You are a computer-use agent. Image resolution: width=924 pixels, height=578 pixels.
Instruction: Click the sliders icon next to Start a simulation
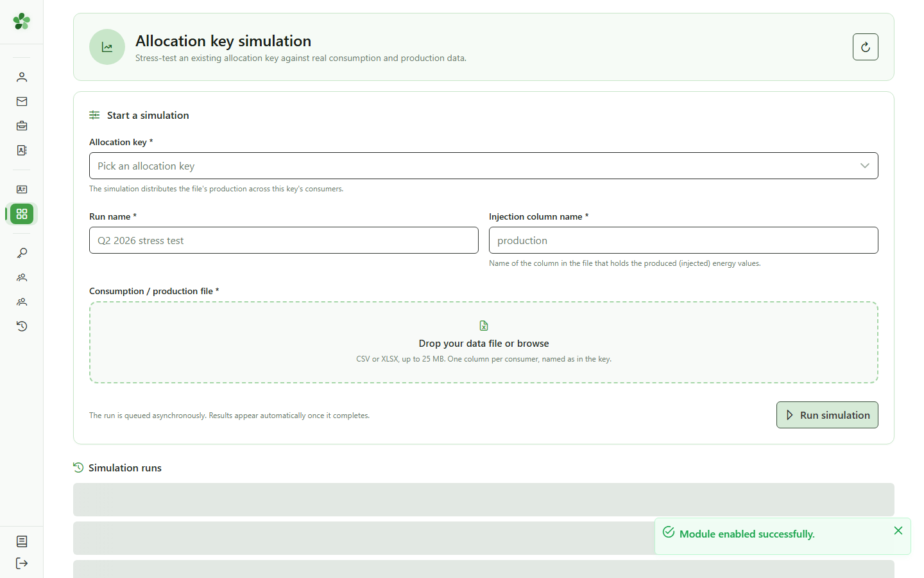coord(94,115)
